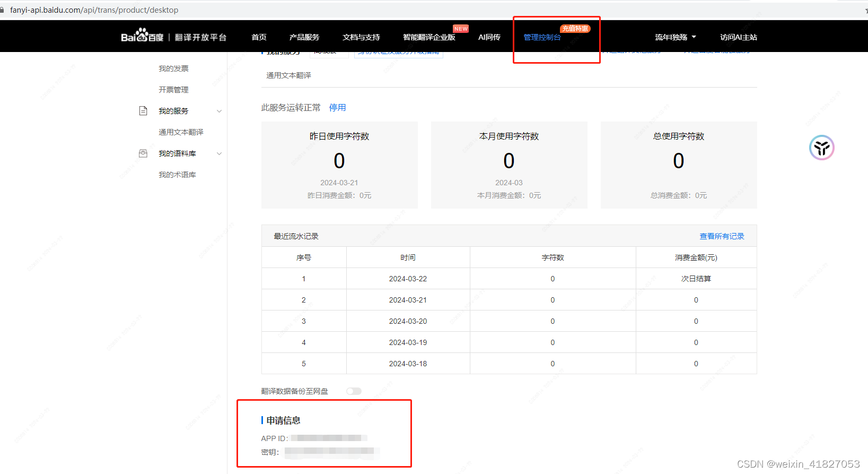This screenshot has height=474, width=868.
Task: Click the 我的服务 document icon
Action: click(143, 111)
